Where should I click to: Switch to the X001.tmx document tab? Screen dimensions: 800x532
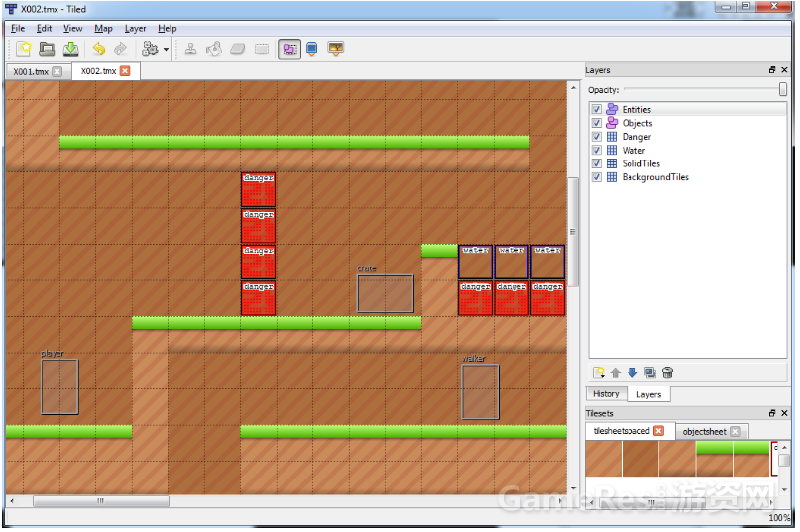(31, 72)
